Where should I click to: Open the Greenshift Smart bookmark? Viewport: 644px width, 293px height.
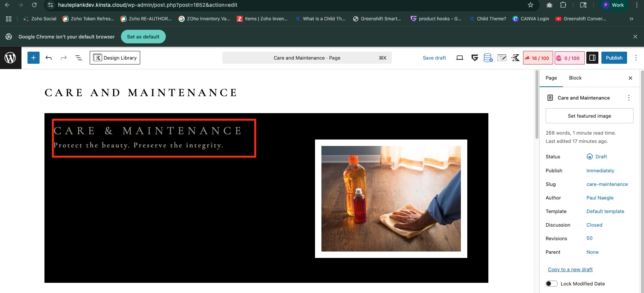coord(377,18)
